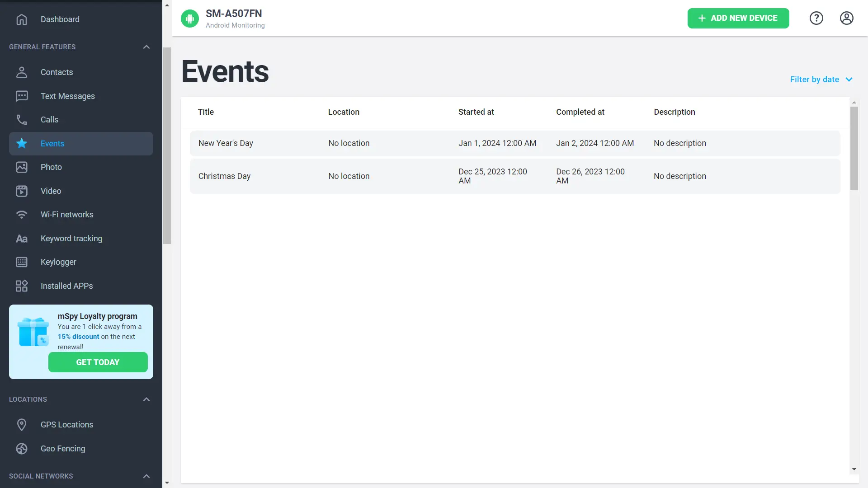The width and height of the screenshot is (868, 488).
Task: Click the Add New Device button
Action: (x=738, y=18)
